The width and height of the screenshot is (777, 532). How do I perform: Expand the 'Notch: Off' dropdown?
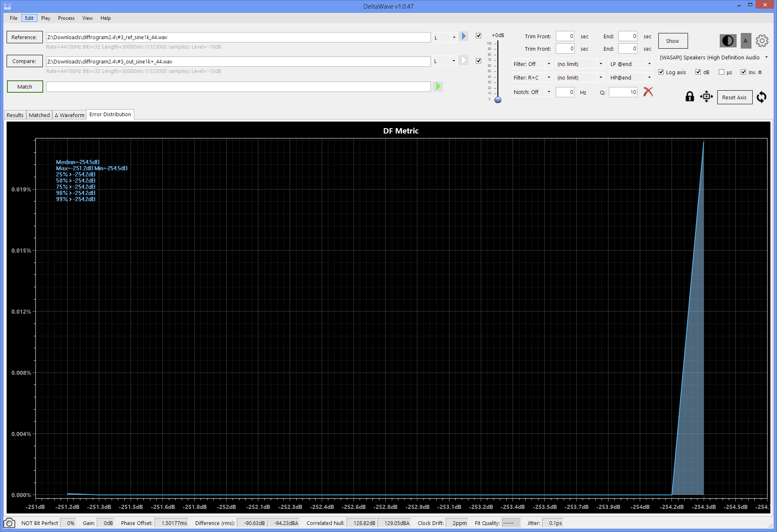(532, 92)
